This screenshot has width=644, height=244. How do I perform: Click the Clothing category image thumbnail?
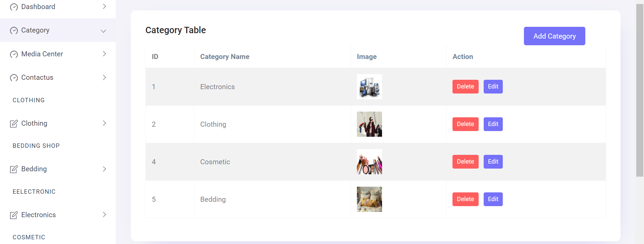(x=369, y=124)
